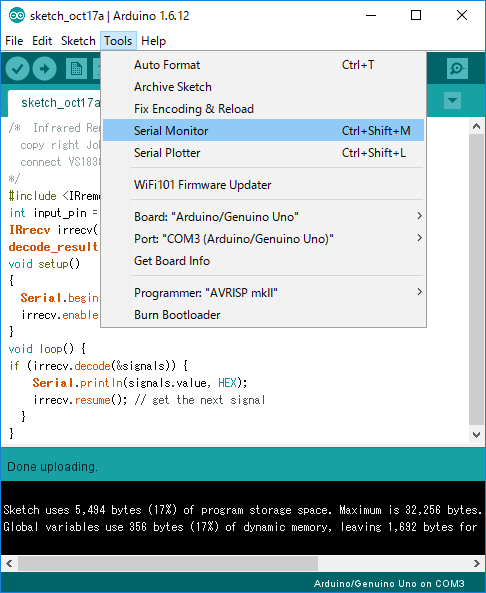Close the open Tools menu
Screen dimensions: 486x593
(x=118, y=41)
